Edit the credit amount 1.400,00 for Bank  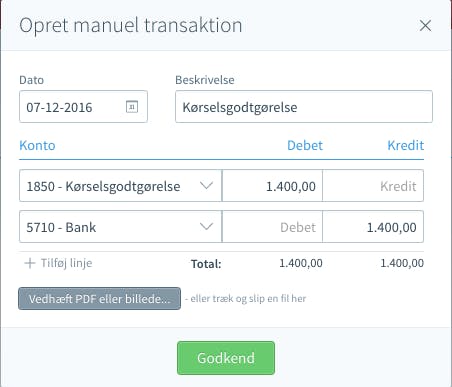(x=373, y=227)
